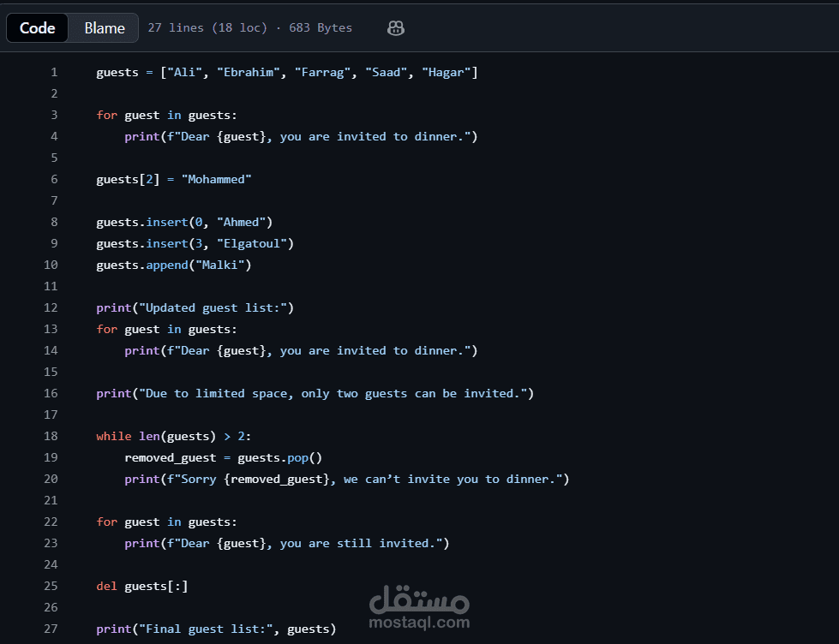
Task: Select line number 8
Action: 54,222
